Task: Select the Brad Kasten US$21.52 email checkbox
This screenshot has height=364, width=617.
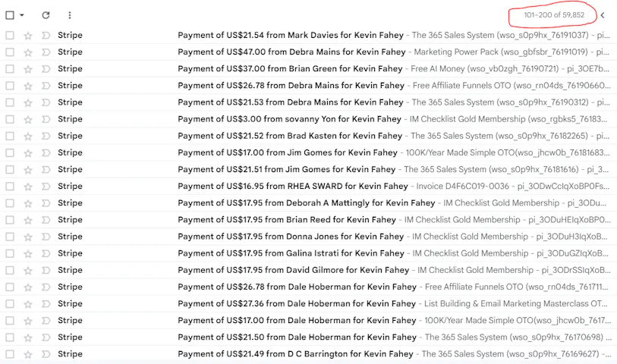Action: (10, 136)
